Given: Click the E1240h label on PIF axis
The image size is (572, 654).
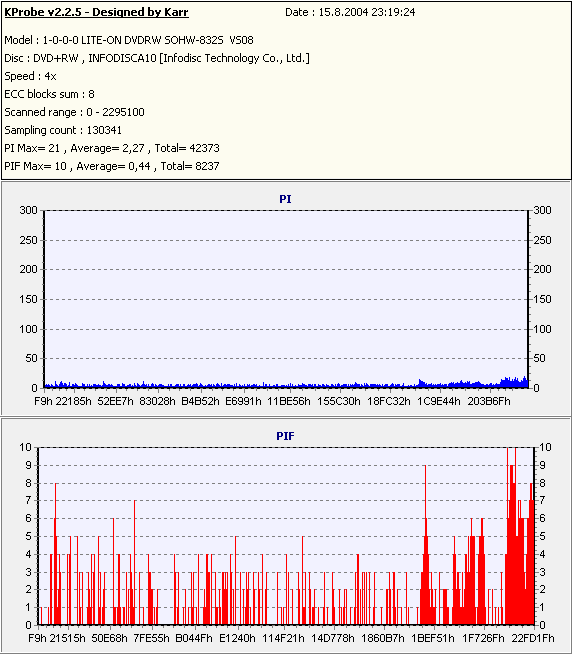Looking at the screenshot, I should click(x=237, y=638).
